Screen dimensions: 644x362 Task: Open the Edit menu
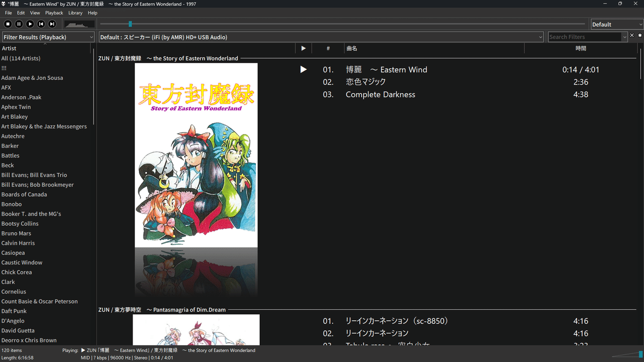click(x=21, y=13)
